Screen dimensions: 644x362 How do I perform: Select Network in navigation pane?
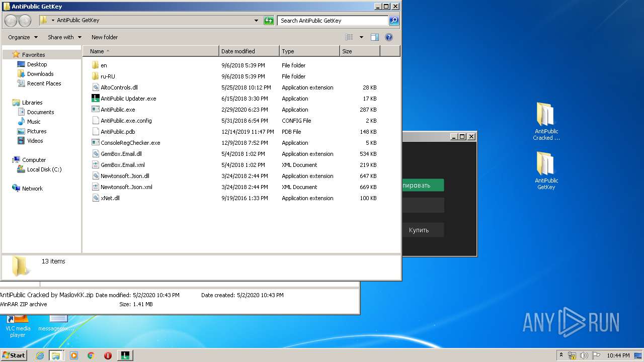(x=32, y=189)
